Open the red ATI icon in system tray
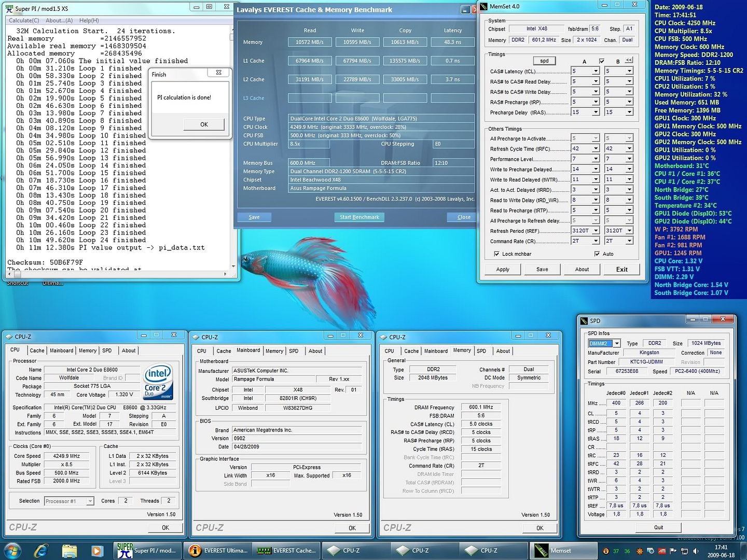This screenshot has width=747, height=560. 662,551
